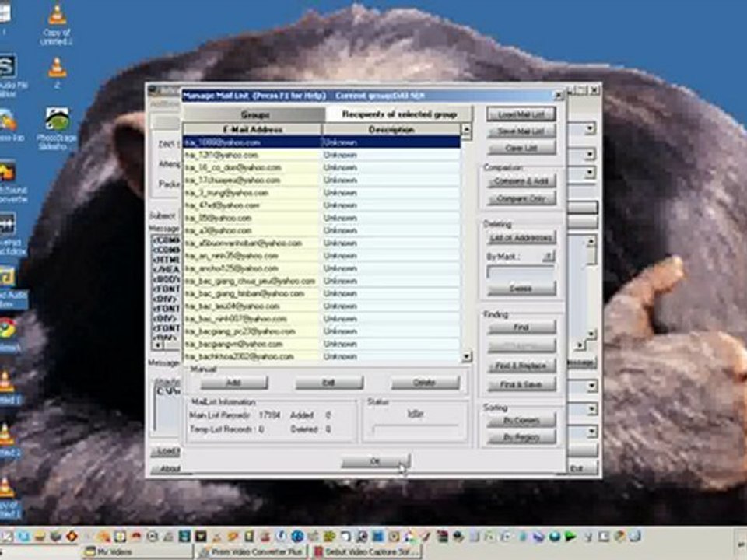Image resolution: width=747 pixels, height=560 pixels.
Task: Click message box scroll up arrow in back window
Action: coord(591,241)
